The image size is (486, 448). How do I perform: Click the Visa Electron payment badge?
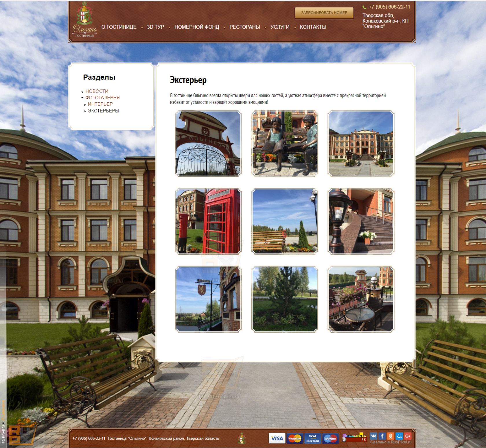[x=313, y=438]
